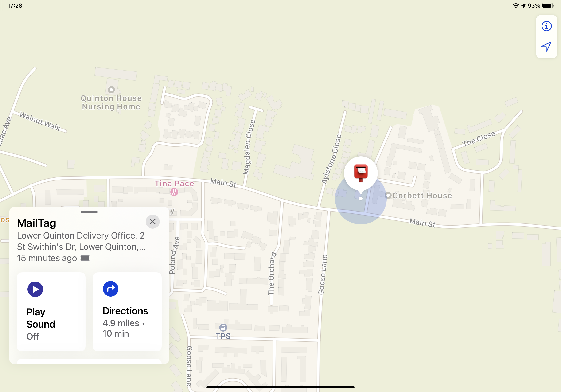
Task: Tap the status bar battery icon
Action: (x=548, y=6)
